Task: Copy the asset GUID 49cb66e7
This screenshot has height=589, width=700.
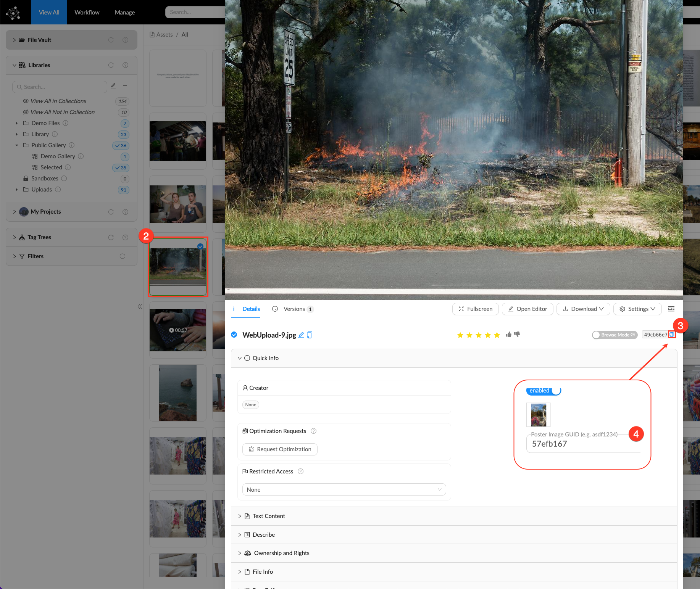Action: [672, 335]
